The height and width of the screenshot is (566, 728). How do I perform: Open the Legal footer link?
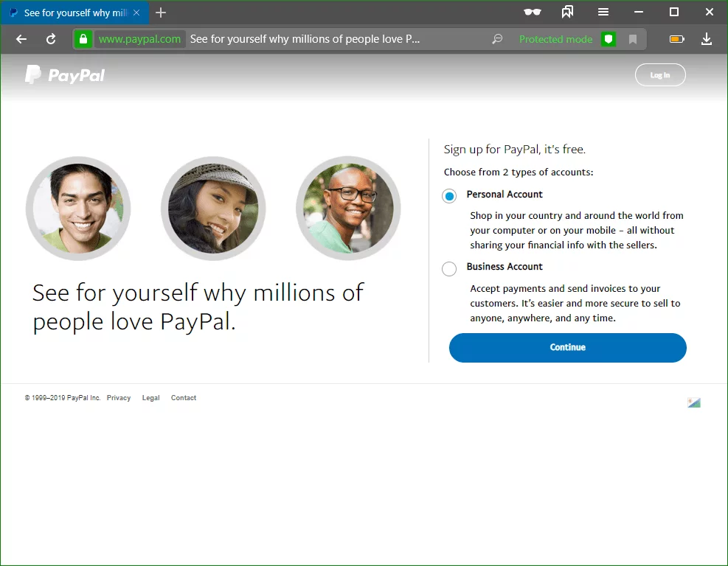point(150,398)
